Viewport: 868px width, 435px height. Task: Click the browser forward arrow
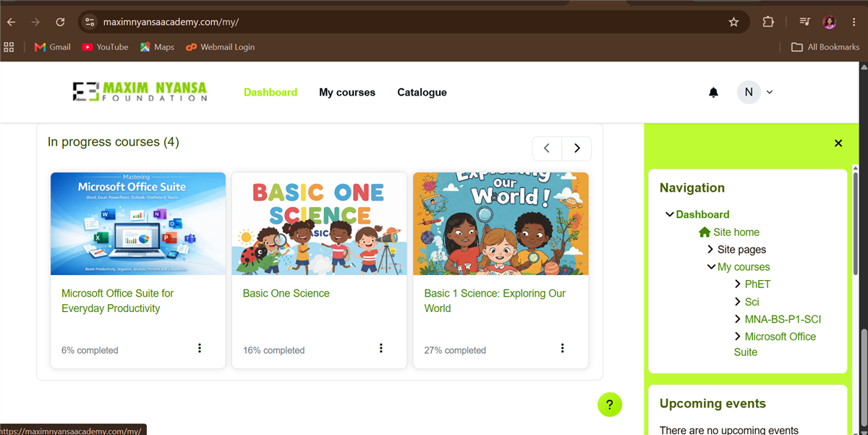pyautogui.click(x=35, y=22)
